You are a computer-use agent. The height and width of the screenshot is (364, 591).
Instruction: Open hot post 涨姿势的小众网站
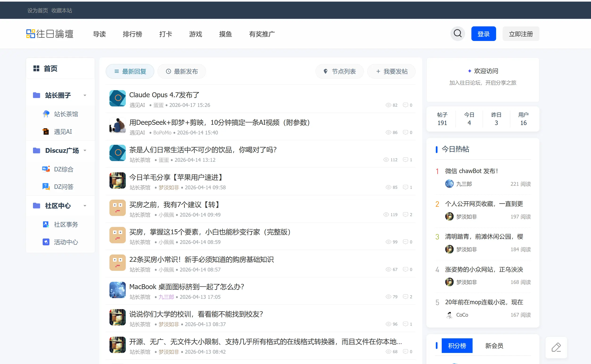pyautogui.click(x=484, y=269)
